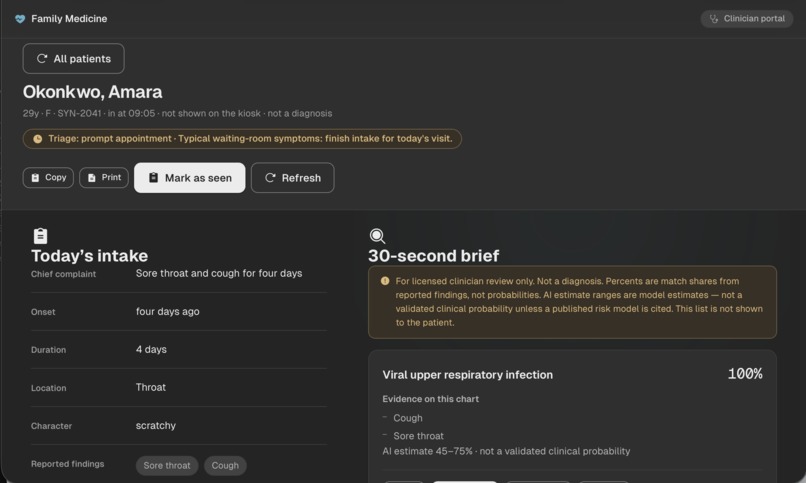806x483 pixels.
Task: Print the patient chart
Action: click(104, 177)
